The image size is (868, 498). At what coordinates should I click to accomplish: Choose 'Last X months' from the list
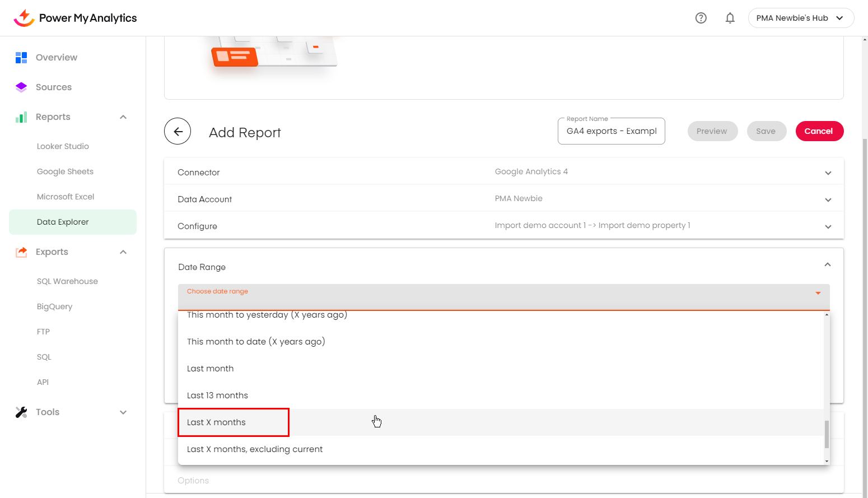point(217,422)
